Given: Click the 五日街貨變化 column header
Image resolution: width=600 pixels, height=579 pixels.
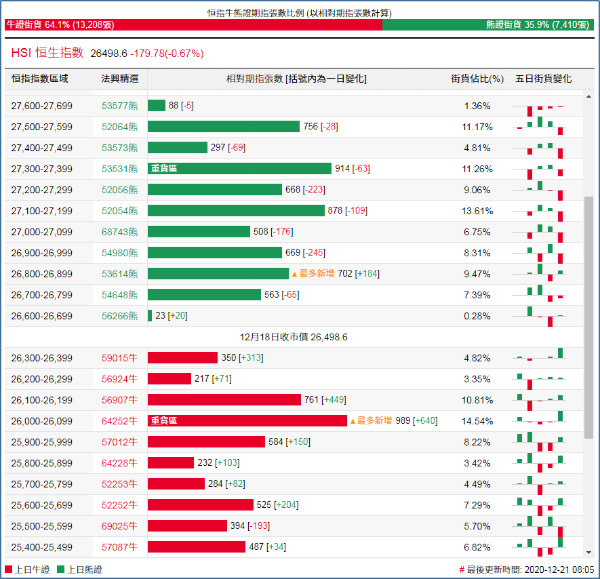Looking at the screenshot, I should click(x=543, y=78).
